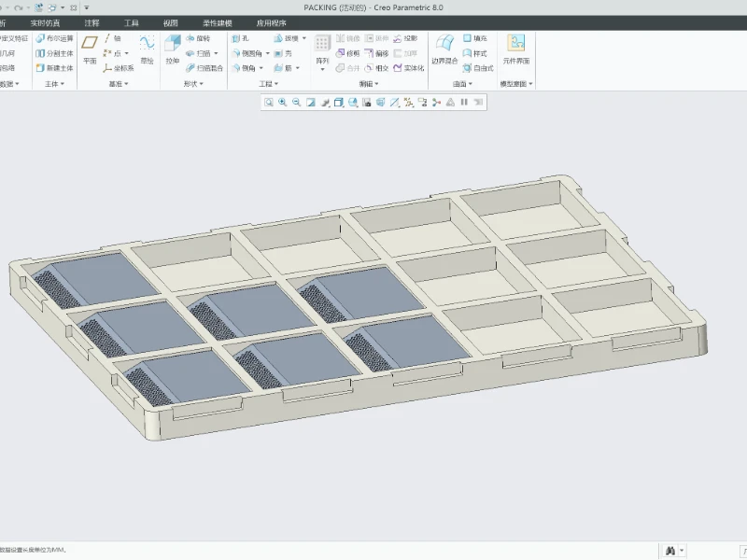Toggle annotation display in view toolbar
This screenshot has width=747, height=560.
pyautogui.click(x=422, y=103)
